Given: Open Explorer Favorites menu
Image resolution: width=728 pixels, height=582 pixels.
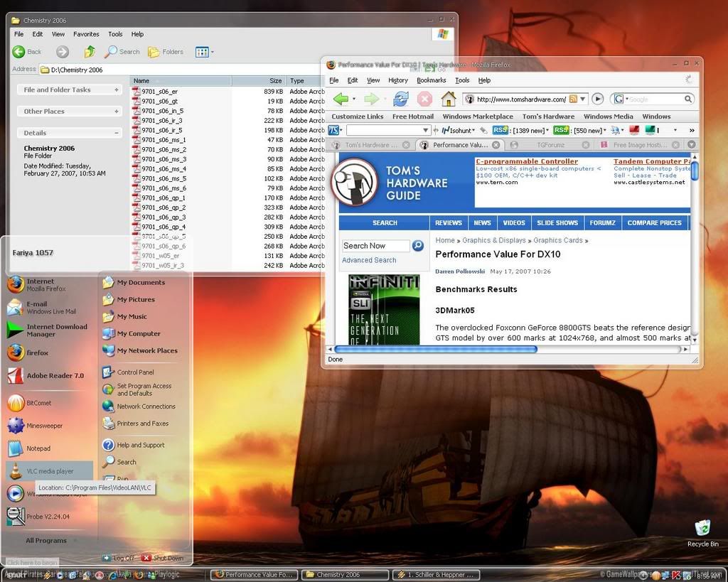Looking at the screenshot, I should tap(86, 34).
